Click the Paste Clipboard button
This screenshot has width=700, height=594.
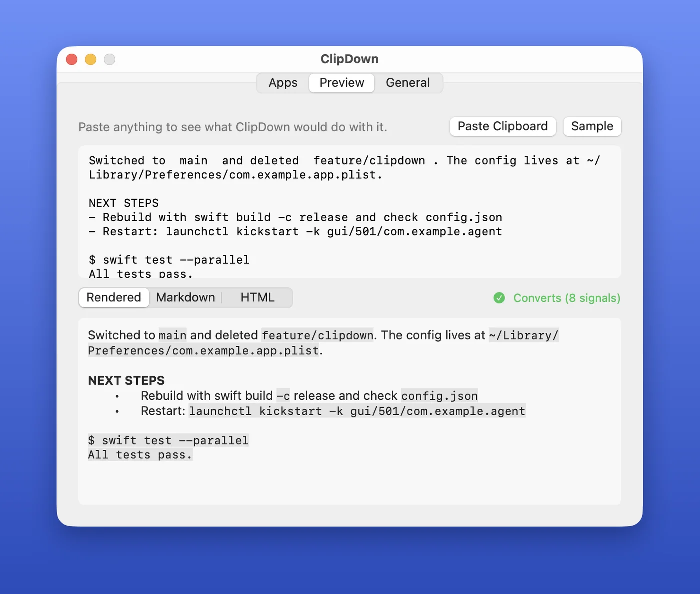point(503,126)
